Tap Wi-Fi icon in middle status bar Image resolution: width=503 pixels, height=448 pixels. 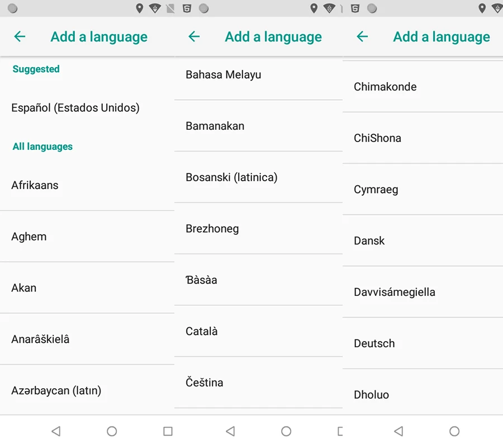(329, 8)
